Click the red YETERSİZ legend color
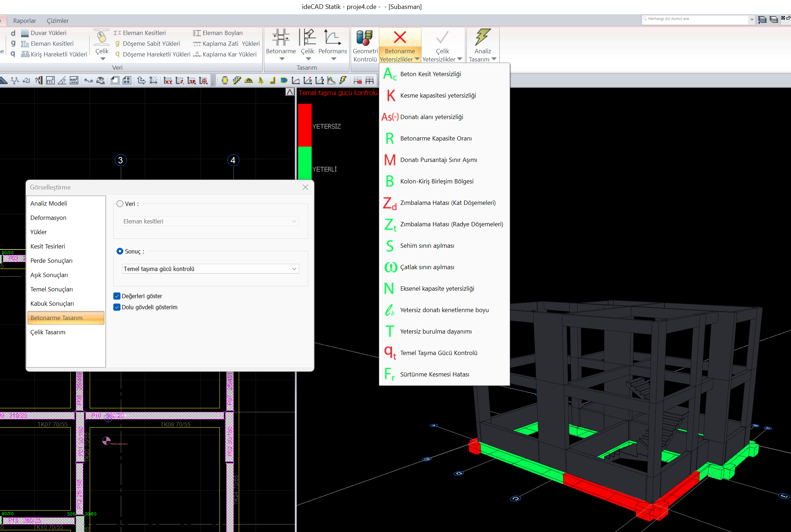The width and height of the screenshot is (791, 532). point(305,125)
